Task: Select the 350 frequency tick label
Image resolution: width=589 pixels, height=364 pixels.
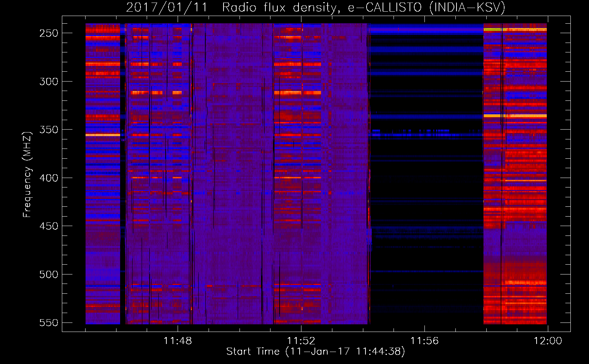Action: (49, 130)
